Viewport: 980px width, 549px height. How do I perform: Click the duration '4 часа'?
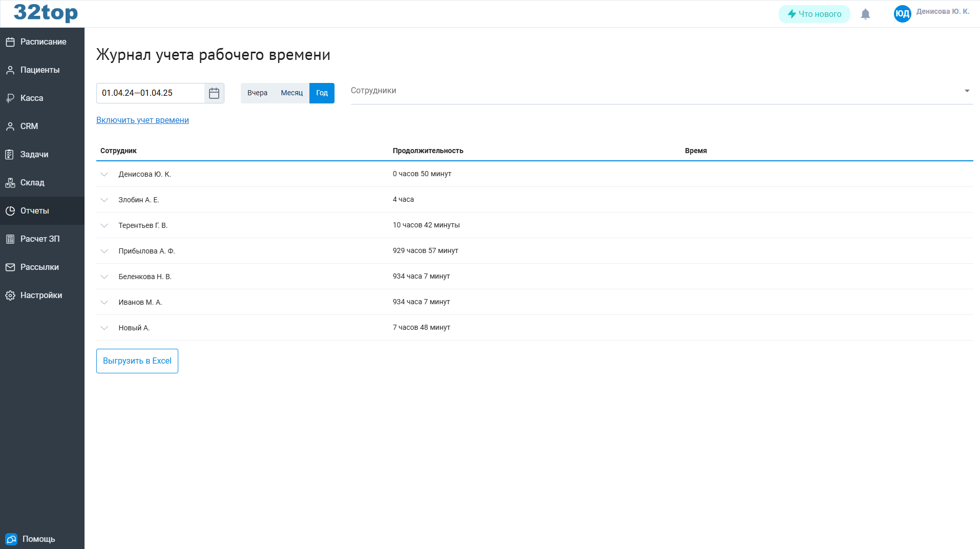click(403, 200)
